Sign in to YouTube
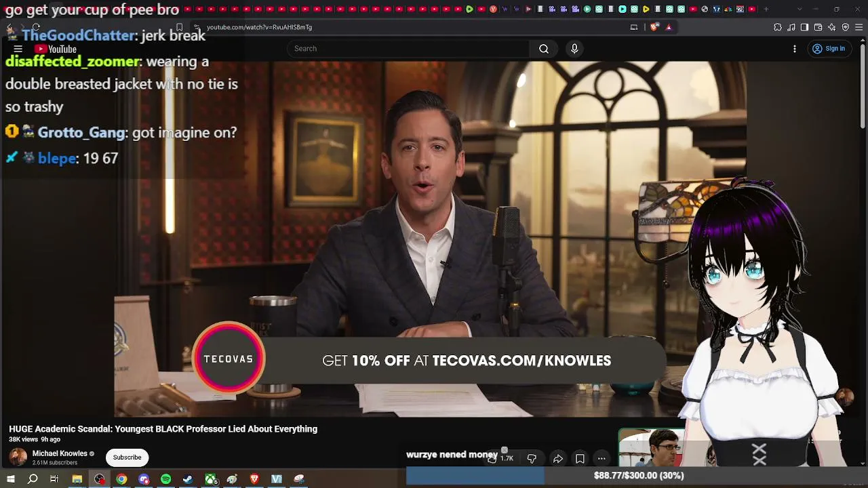This screenshot has width=868, height=488. coord(829,49)
